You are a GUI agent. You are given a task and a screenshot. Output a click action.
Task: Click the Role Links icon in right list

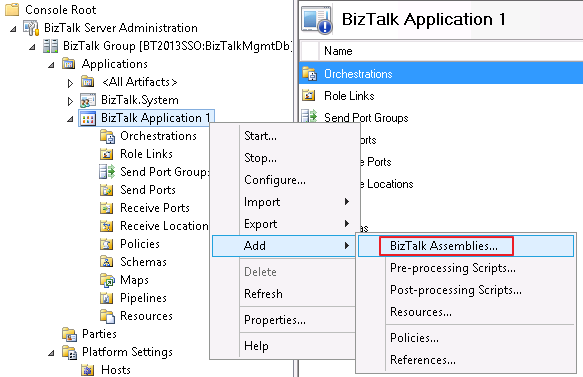309,96
